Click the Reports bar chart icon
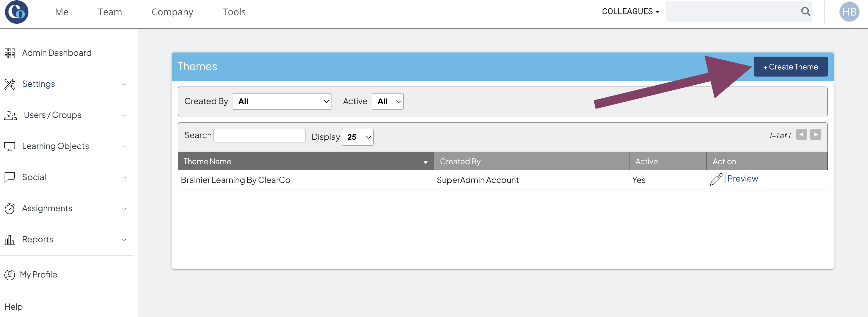The image size is (868, 317). pos(9,240)
